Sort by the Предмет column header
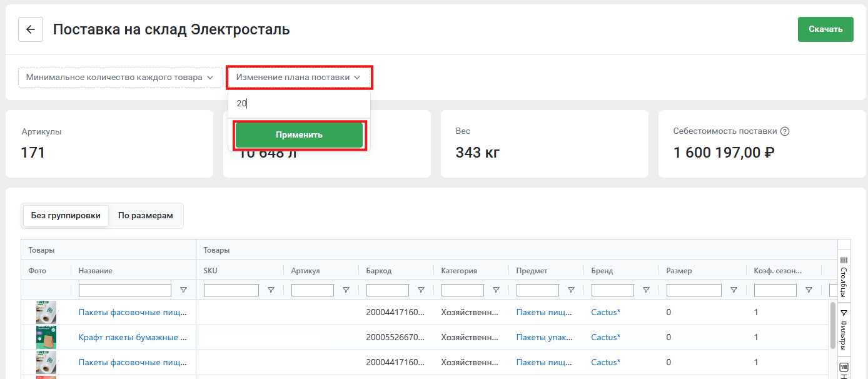Viewport: 868px width, 379px height. pyautogui.click(x=532, y=271)
